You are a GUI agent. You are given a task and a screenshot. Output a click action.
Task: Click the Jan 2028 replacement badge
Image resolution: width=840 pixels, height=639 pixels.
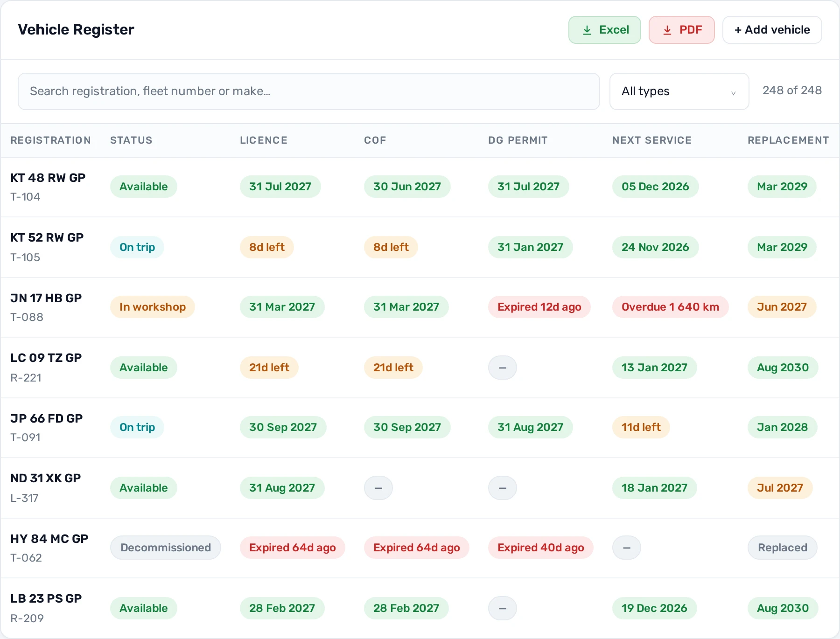point(782,427)
